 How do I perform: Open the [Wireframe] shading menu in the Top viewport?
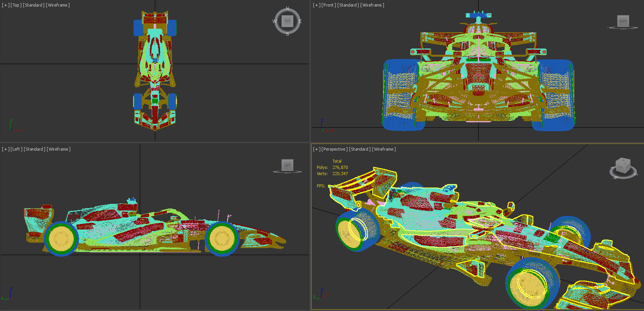click(x=58, y=5)
